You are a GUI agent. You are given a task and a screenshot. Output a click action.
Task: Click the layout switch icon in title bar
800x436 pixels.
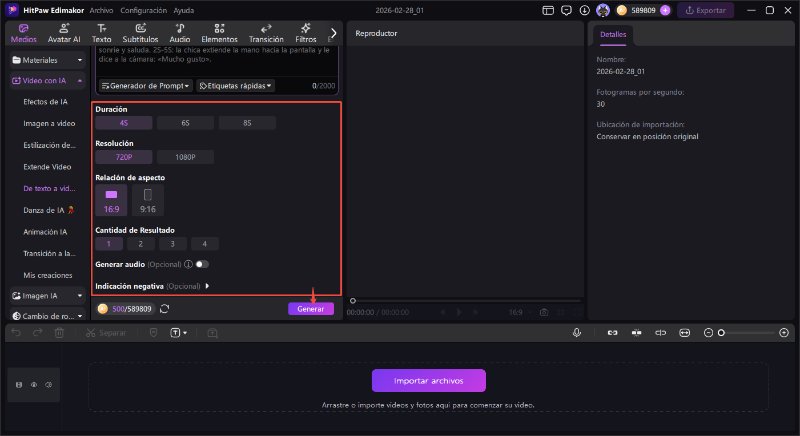[548, 10]
